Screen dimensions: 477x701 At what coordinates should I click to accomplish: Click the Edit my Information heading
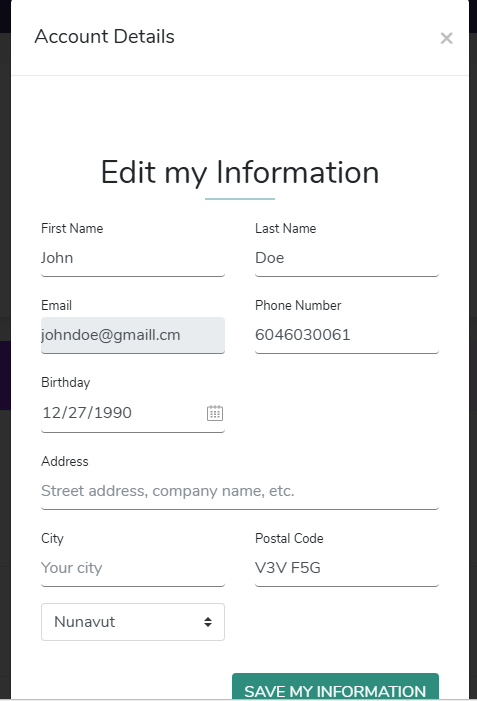240,173
